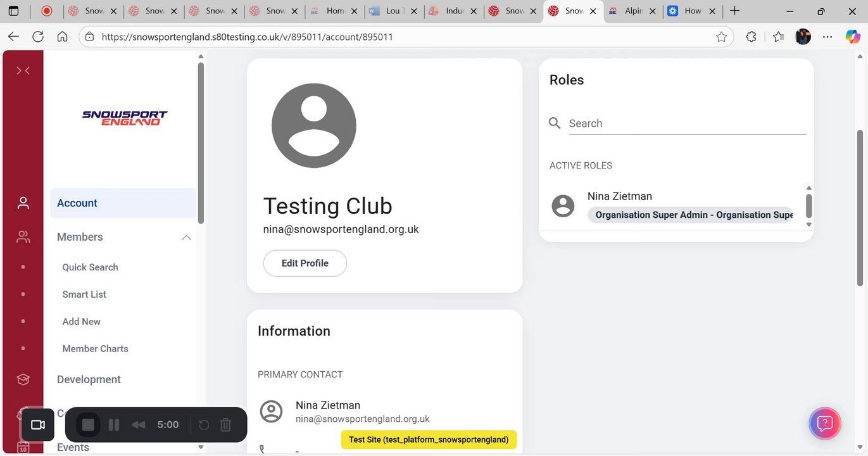The image size is (868, 456).
Task: Open the Development graduation cap icon
Action: (23, 379)
